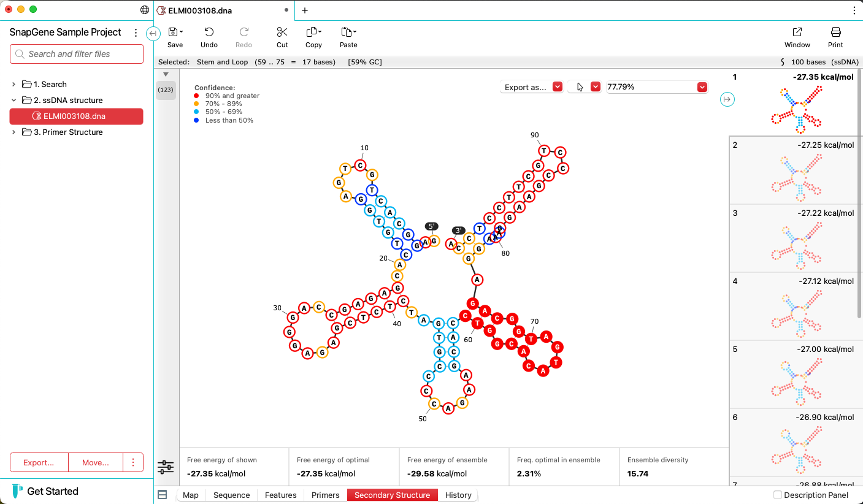The height and width of the screenshot is (504, 863).
Task: Add a new tab with plus
Action: coord(305,10)
